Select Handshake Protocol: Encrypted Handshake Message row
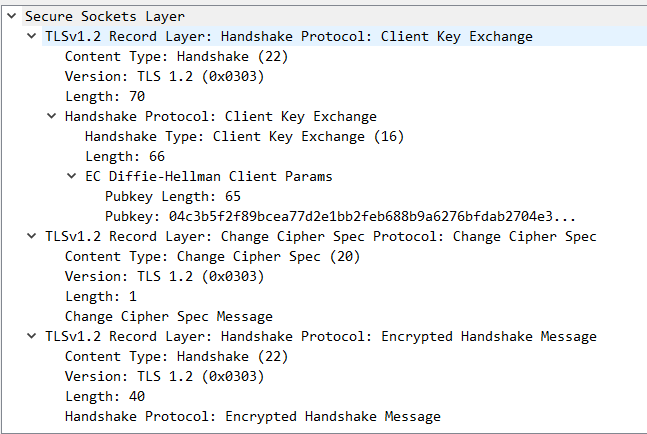 (252, 416)
